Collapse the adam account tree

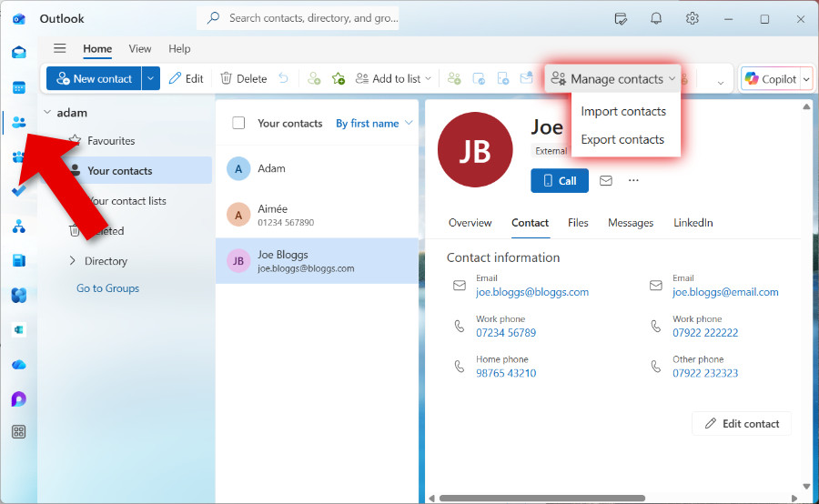(x=47, y=112)
